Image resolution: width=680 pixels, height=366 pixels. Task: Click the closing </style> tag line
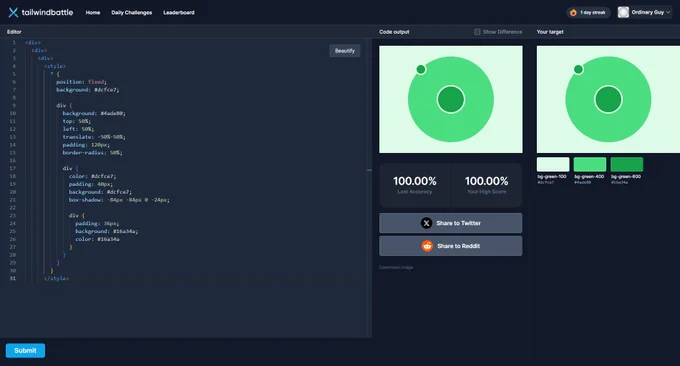point(56,278)
